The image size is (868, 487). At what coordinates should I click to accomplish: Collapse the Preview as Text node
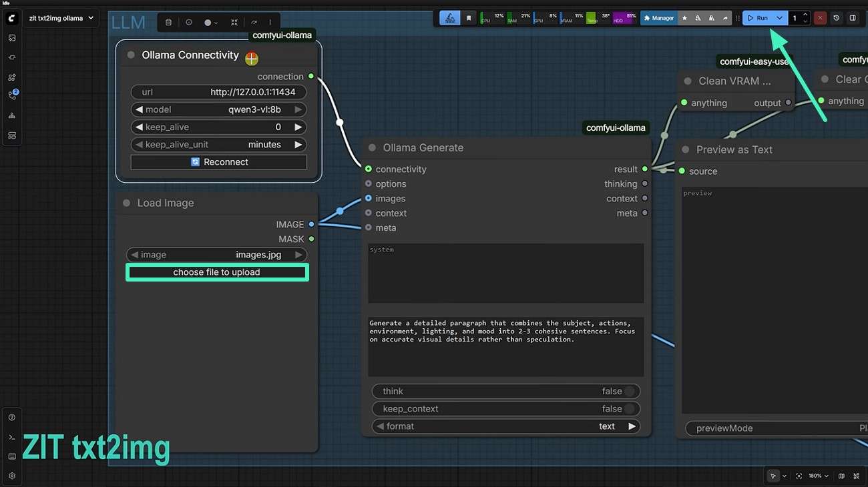pos(685,150)
